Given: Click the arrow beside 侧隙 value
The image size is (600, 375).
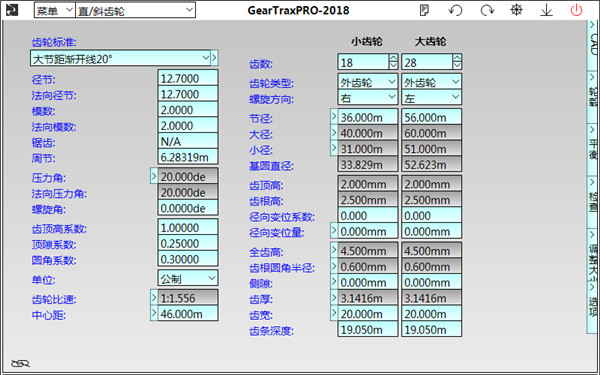Looking at the screenshot, I should point(334,282).
